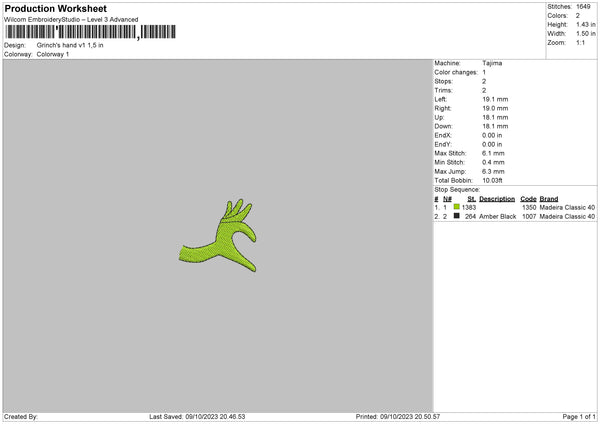
Task: Click the Max Jump value '6.3 mm'
Action: [493, 172]
